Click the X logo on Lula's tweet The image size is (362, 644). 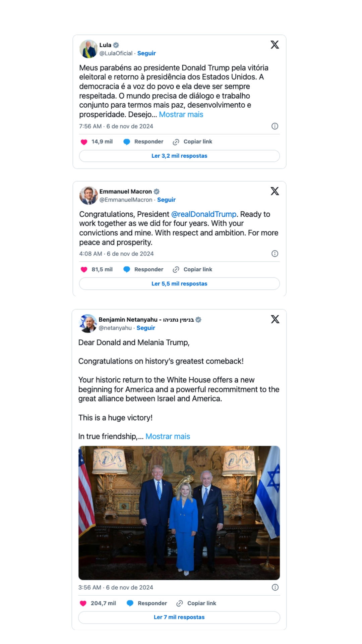point(275,45)
